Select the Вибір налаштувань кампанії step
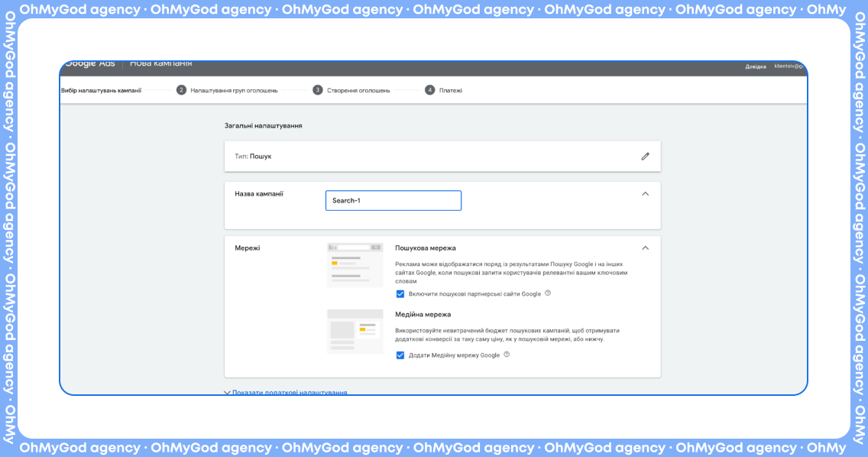Image resolution: width=868 pixels, height=457 pixels. coord(102,90)
